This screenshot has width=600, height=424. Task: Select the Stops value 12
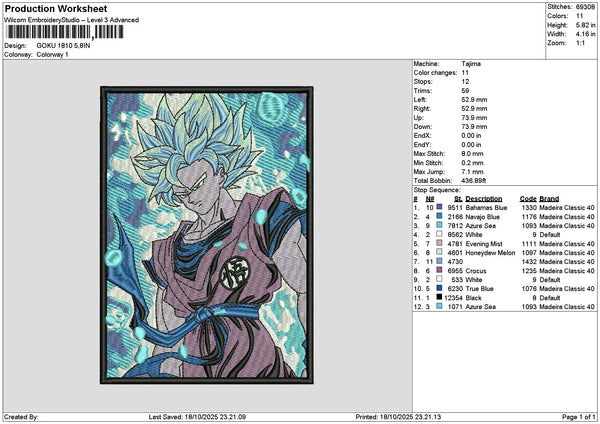click(465, 82)
